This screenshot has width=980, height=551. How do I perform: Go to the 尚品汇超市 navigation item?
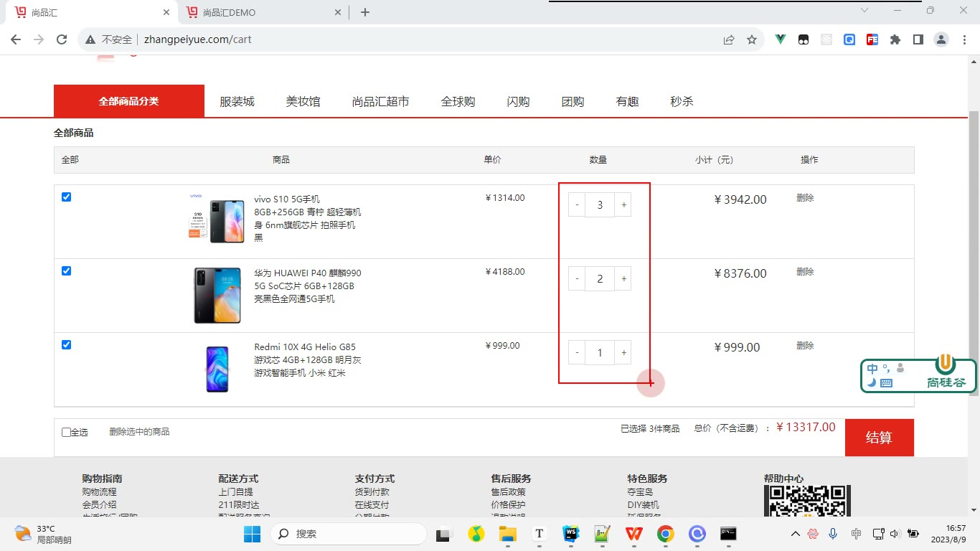coord(381,102)
